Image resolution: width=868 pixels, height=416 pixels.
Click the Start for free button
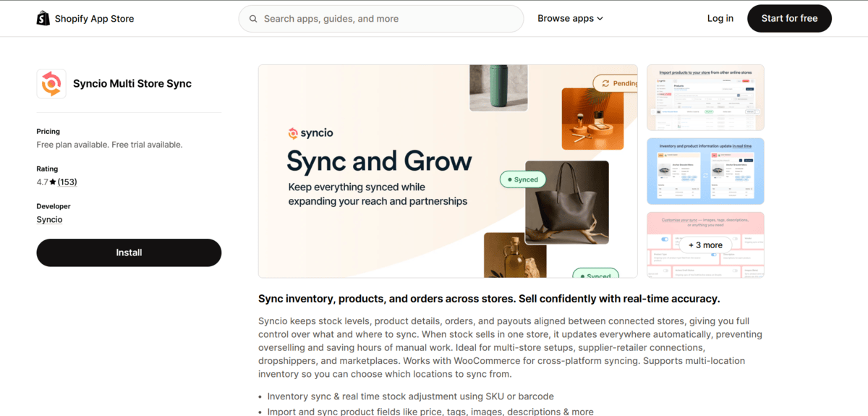tap(789, 18)
